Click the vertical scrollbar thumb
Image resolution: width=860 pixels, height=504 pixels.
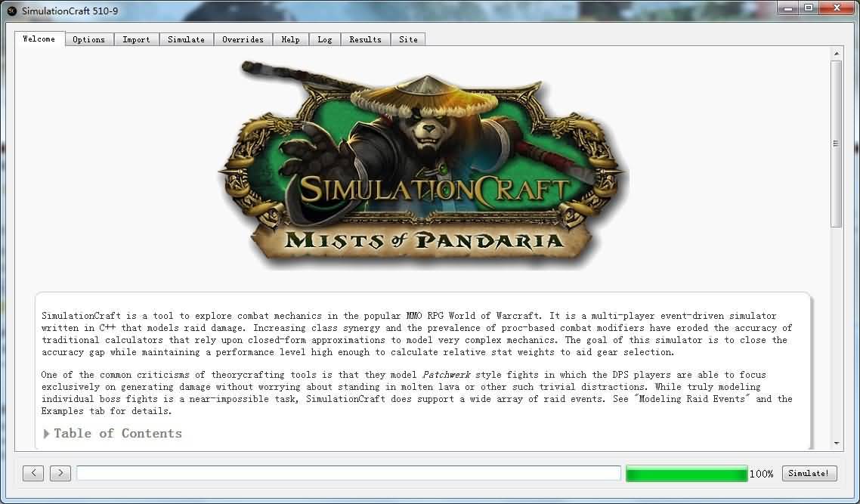coord(837,144)
